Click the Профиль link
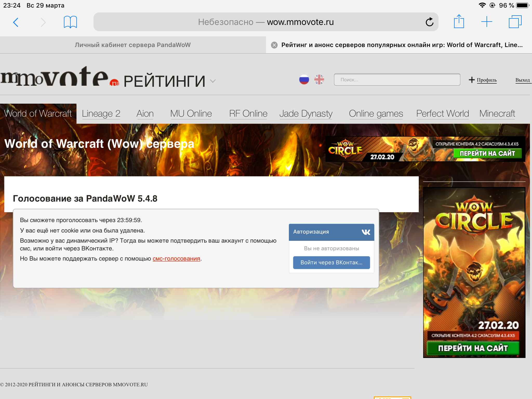The image size is (532, 399). tap(487, 80)
